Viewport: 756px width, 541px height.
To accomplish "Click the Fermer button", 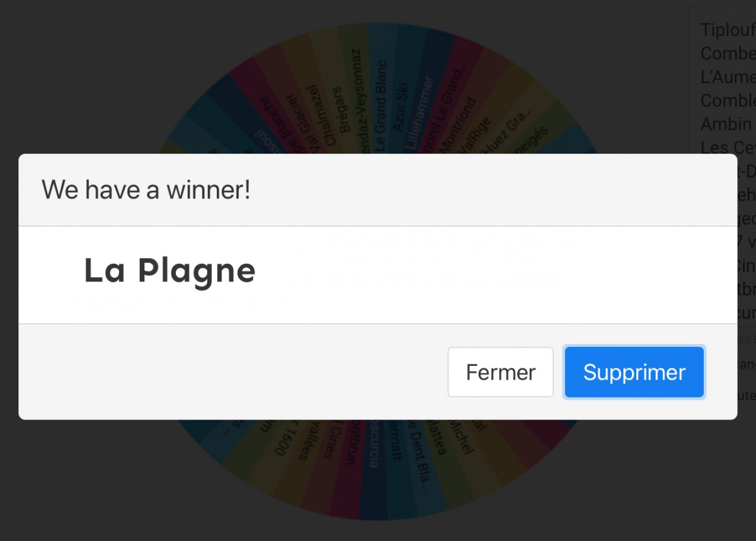I will tap(500, 372).
